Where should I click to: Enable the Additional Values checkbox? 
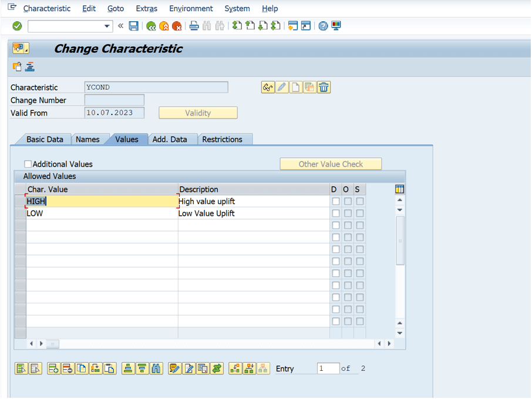pos(28,164)
